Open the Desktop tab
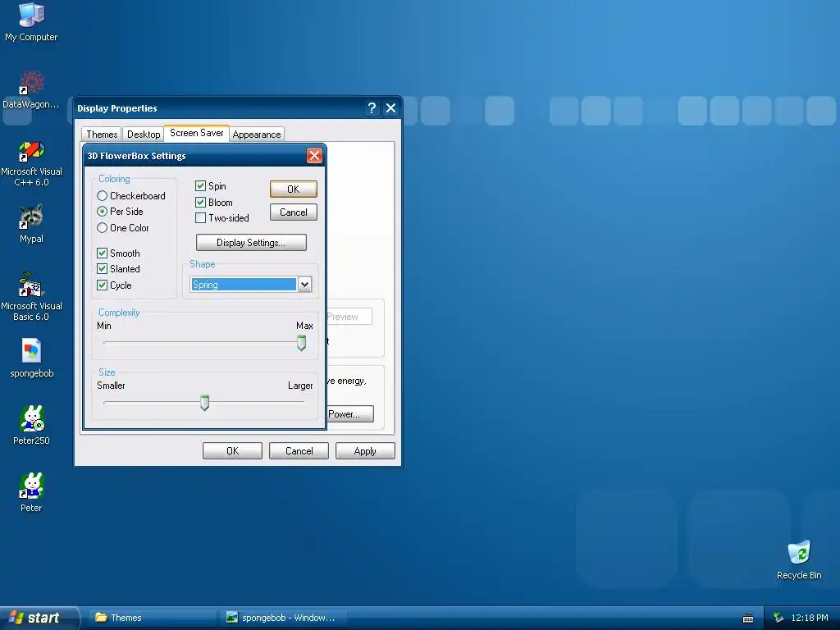 tap(143, 135)
